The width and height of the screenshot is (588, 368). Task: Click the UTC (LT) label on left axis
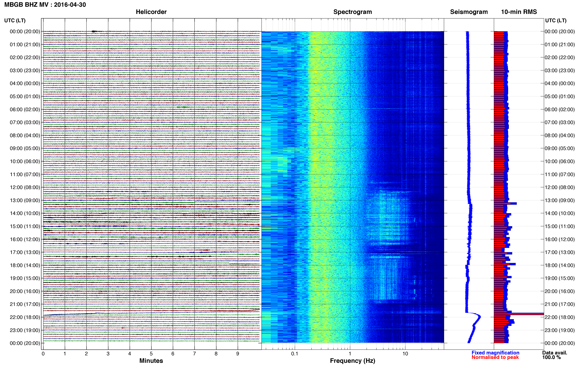(15, 20)
